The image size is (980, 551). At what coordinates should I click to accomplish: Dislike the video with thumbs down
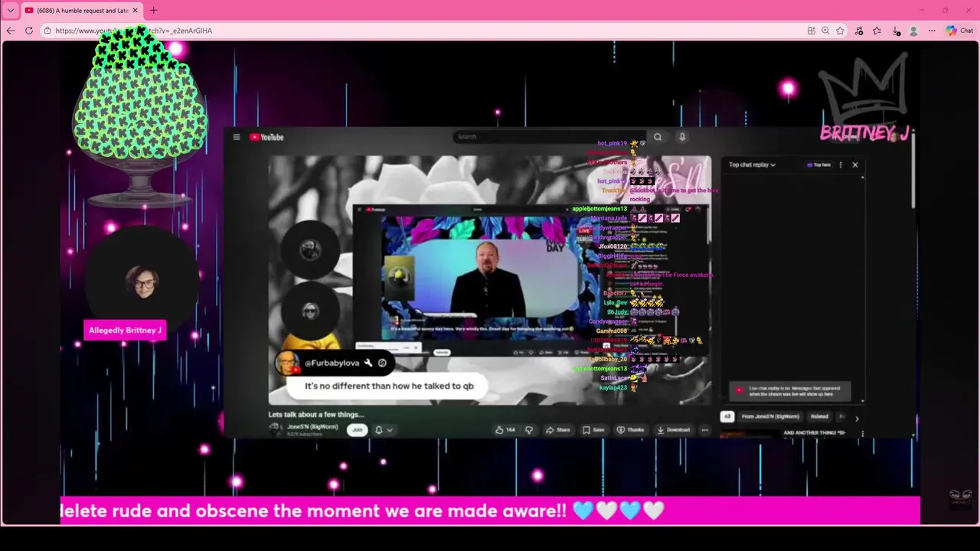click(x=528, y=429)
